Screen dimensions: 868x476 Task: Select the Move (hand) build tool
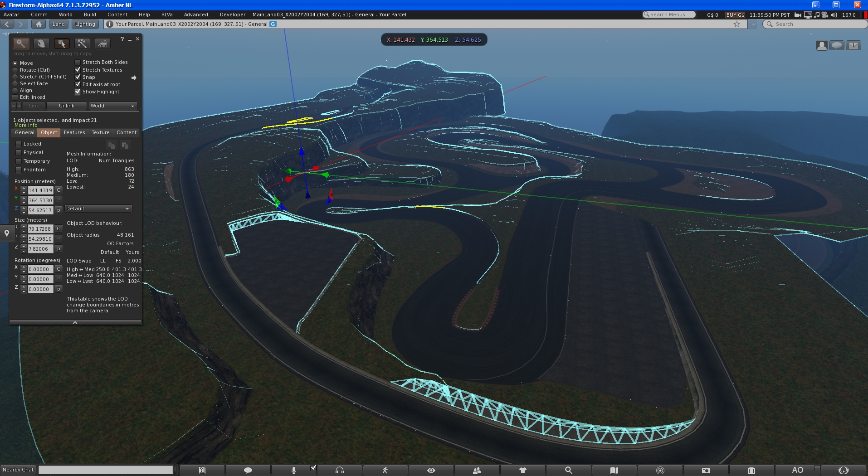(41, 44)
